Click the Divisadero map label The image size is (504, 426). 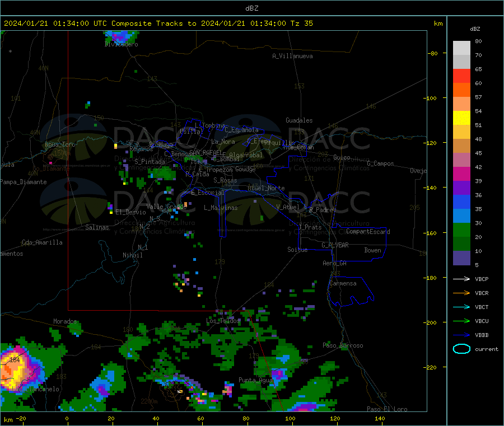pos(121,44)
